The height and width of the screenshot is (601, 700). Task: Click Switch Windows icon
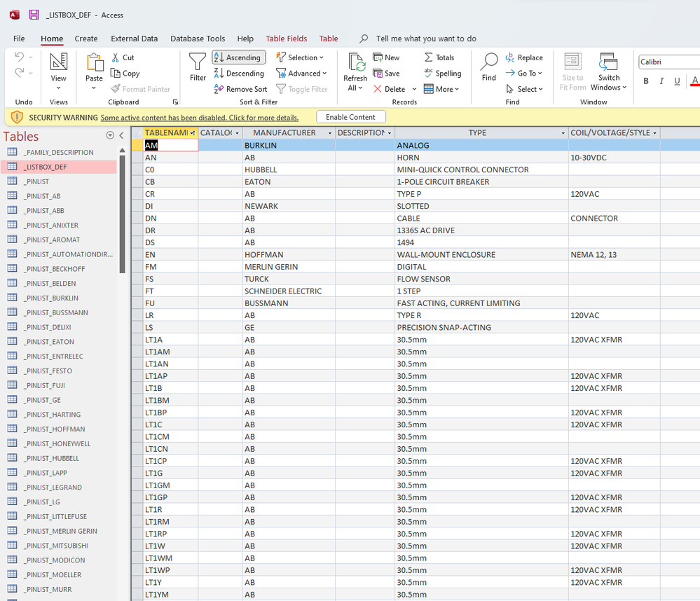click(x=608, y=62)
